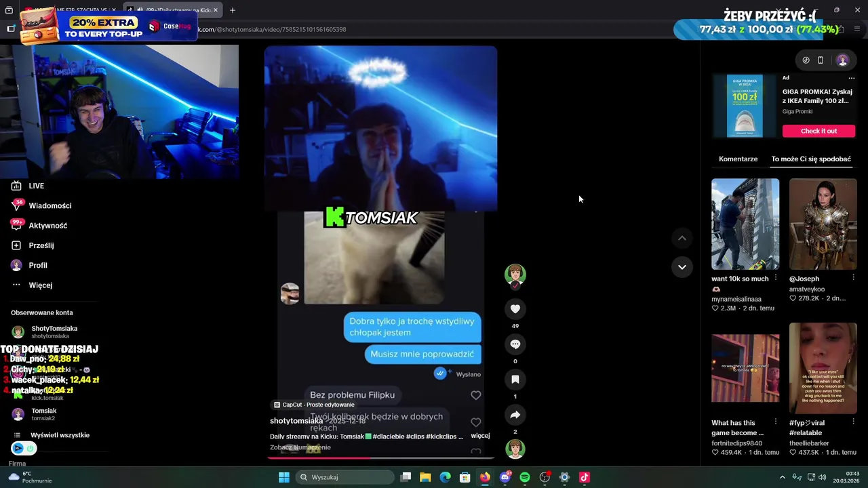
Task: Open the author avatar above like button
Action: (x=515, y=274)
